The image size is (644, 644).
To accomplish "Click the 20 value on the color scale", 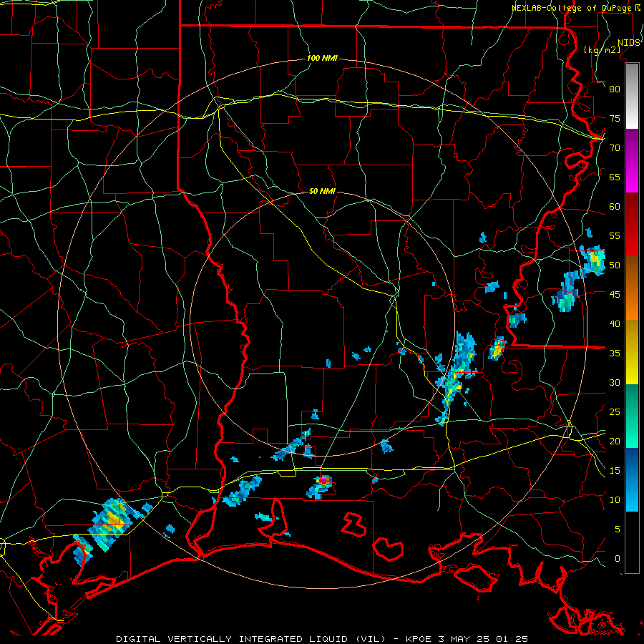I will point(615,441).
